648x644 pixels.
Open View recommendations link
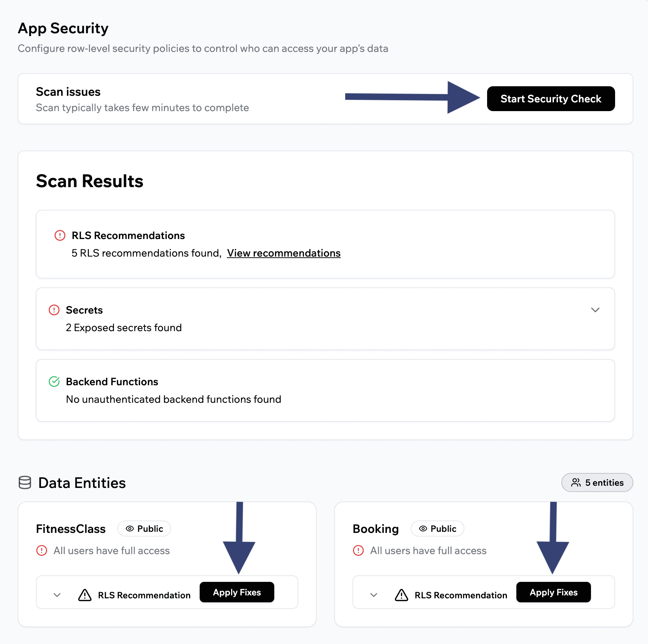pos(284,253)
